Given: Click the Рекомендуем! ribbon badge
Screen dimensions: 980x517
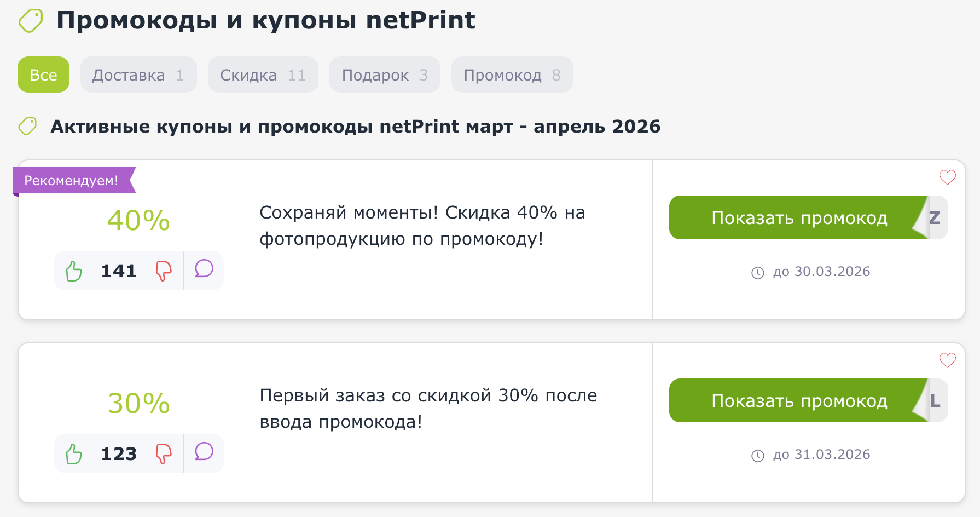Looking at the screenshot, I should [x=71, y=180].
